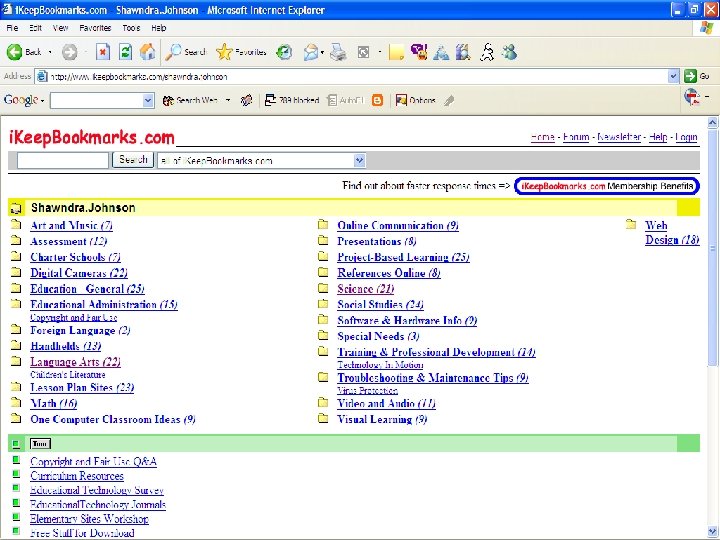Open the site Help link beside Login
Screen dimensions: 720x540
point(658,137)
